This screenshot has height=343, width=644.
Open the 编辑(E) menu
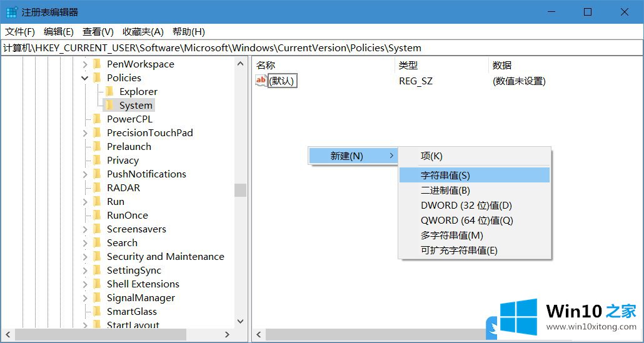(59, 32)
